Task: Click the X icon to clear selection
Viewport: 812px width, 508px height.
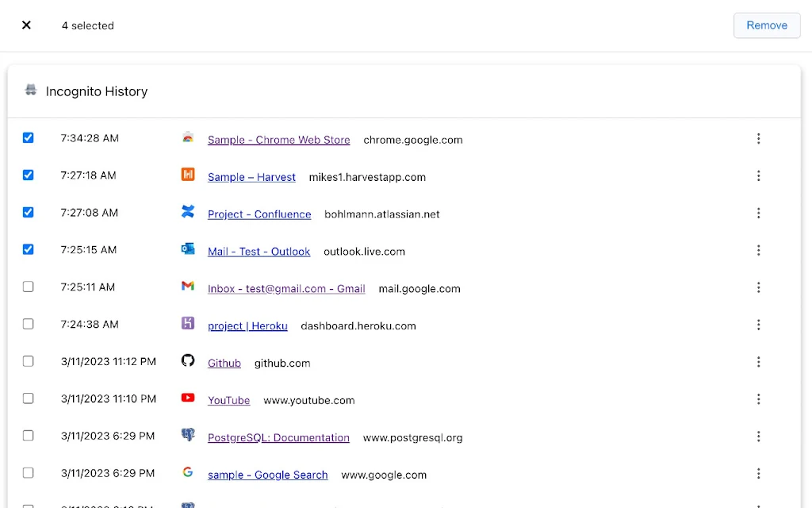Action: (26, 25)
